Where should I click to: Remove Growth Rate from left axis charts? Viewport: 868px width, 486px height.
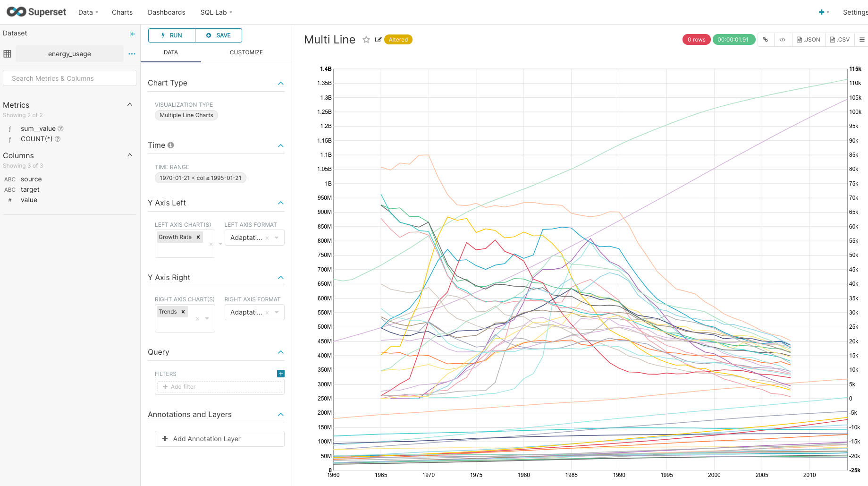click(198, 237)
